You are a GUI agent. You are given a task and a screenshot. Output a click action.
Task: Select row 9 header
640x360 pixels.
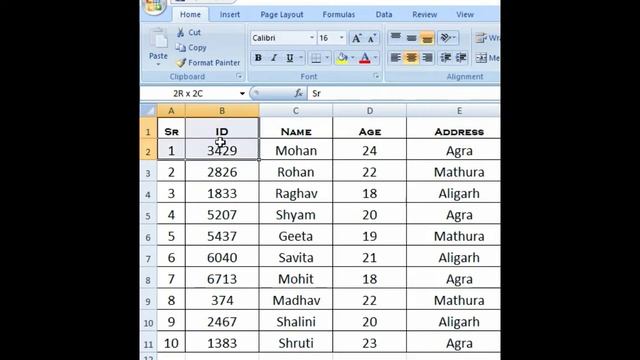(148, 300)
